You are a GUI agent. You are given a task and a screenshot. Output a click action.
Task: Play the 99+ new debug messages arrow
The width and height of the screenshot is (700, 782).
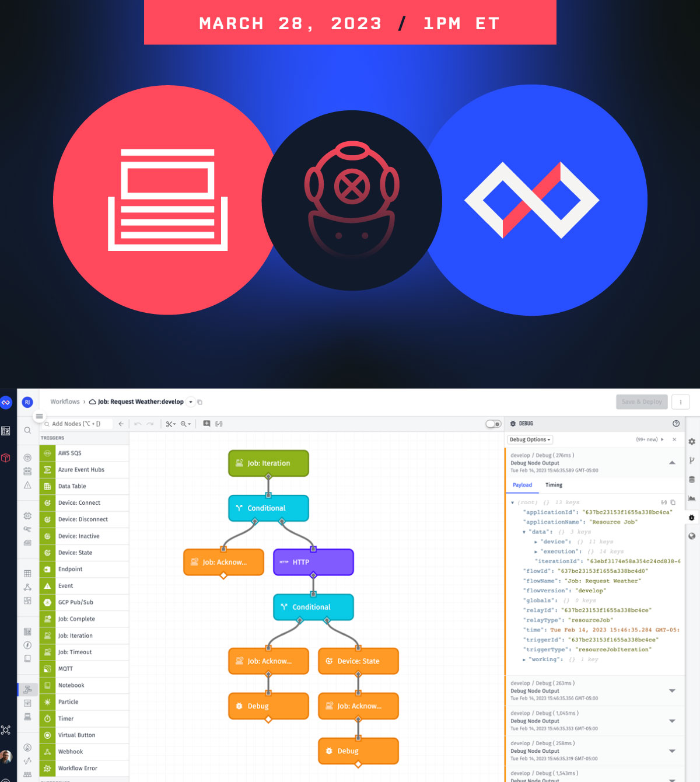tap(662, 439)
